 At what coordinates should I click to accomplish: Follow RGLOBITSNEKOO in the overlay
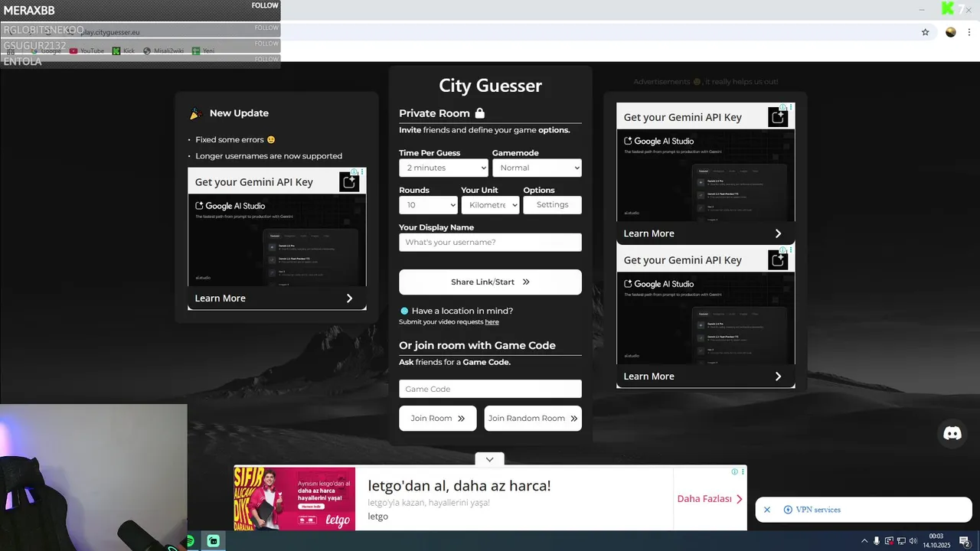coord(266,28)
